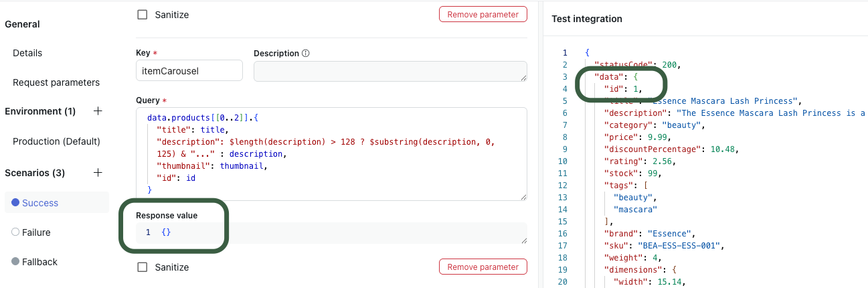
Task: Open Request parameters section
Action: click(x=56, y=82)
